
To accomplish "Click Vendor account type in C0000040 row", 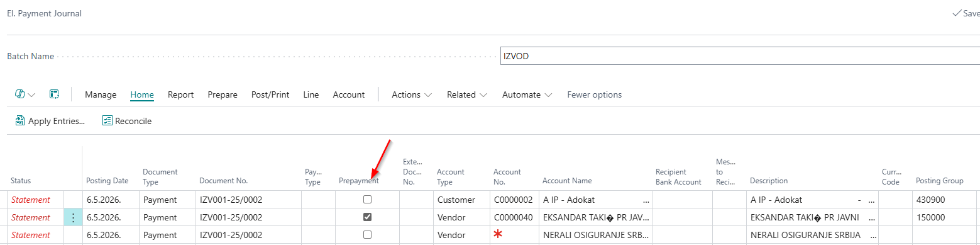I will [x=461, y=217].
